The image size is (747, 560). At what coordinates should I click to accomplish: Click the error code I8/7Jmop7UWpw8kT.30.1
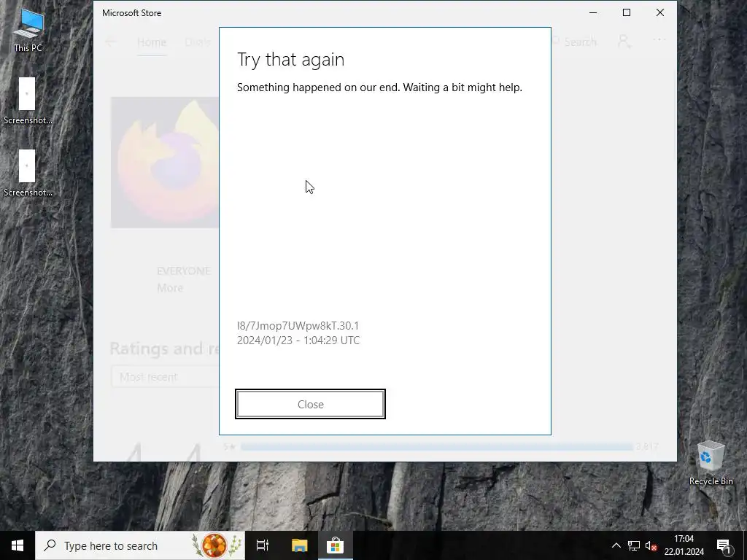[298, 326]
